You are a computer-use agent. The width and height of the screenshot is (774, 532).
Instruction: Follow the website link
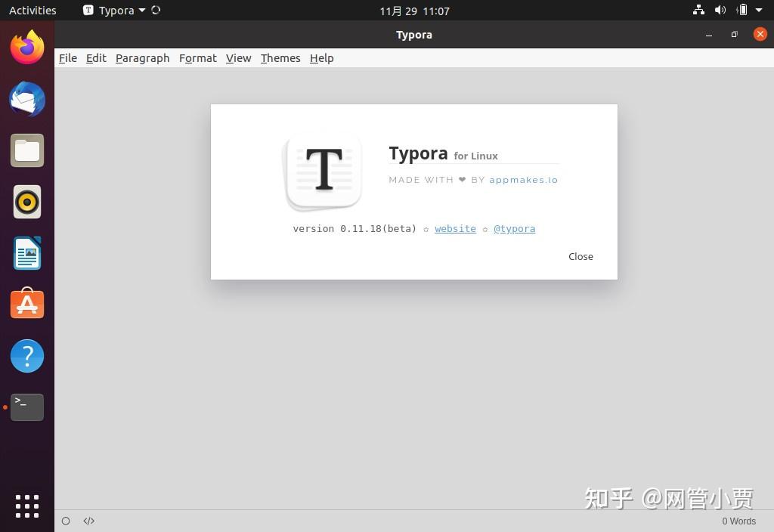[455, 228]
